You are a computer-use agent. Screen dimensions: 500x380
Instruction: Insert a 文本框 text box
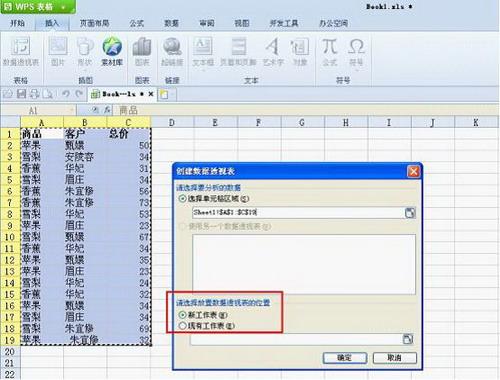coord(203,52)
